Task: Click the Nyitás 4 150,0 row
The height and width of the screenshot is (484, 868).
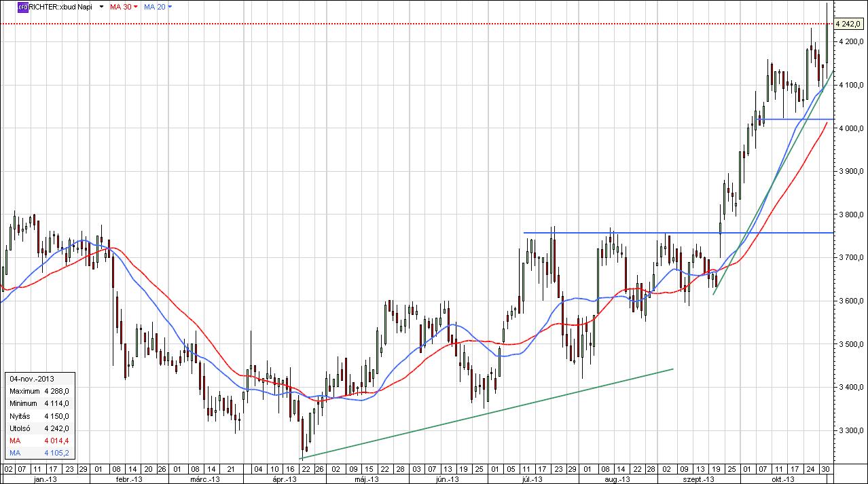Action: pos(39,416)
